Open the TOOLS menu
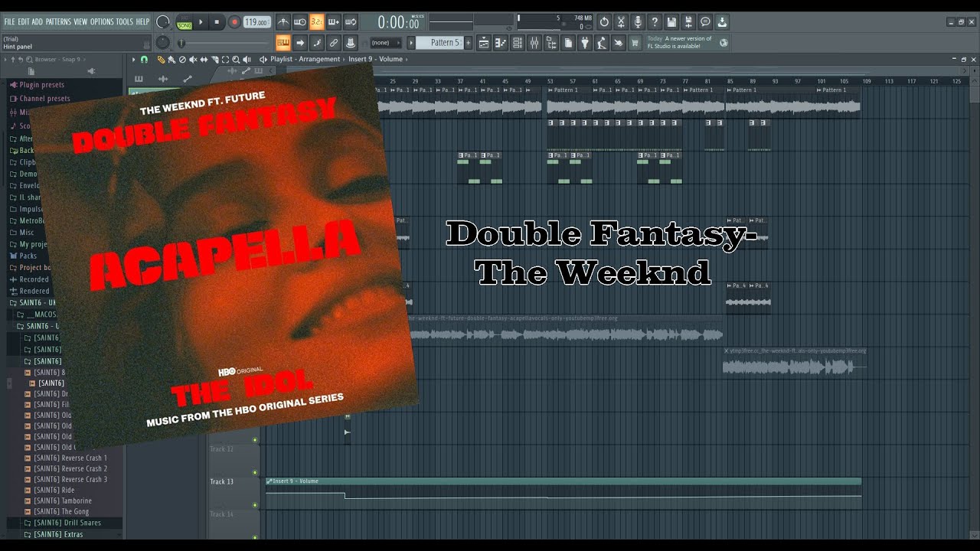 [124, 21]
